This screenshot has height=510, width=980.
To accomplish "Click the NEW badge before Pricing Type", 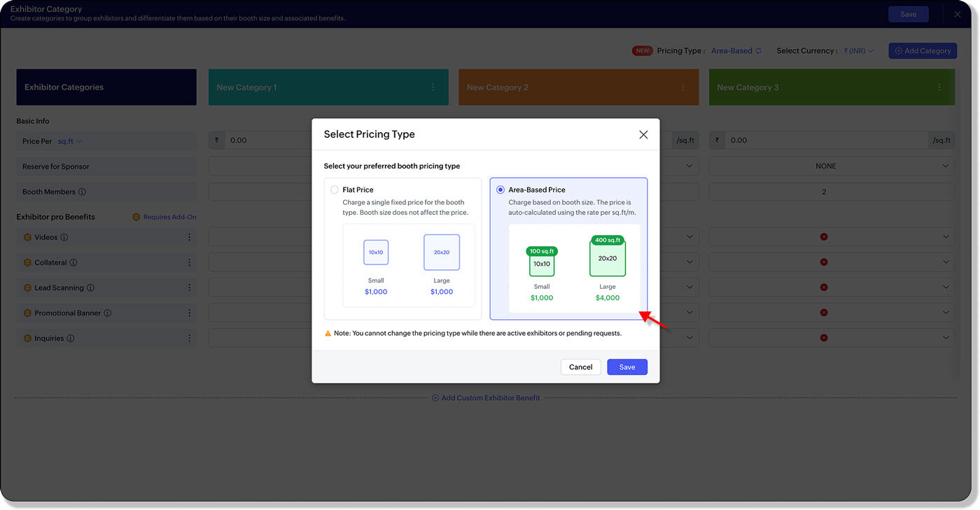I will coord(643,51).
